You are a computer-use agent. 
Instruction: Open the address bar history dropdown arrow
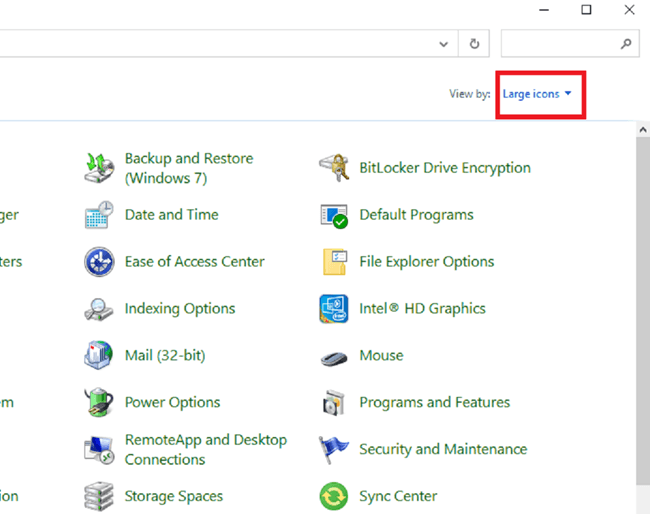point(445,44)
